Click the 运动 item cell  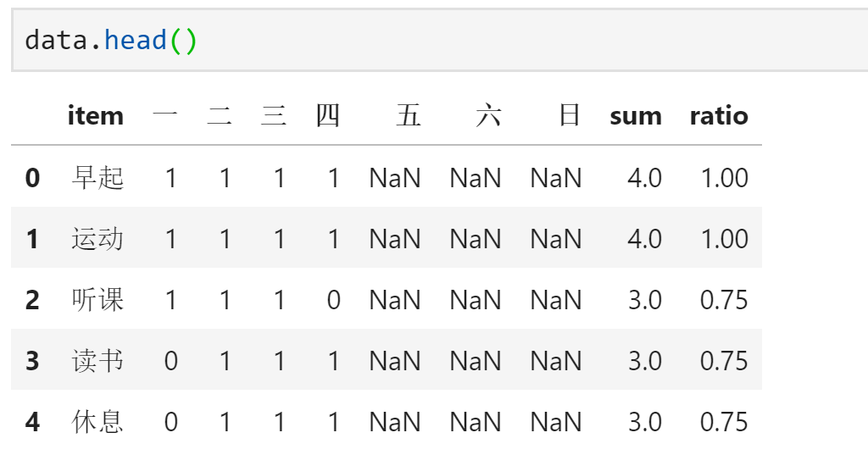coord(97,239)
